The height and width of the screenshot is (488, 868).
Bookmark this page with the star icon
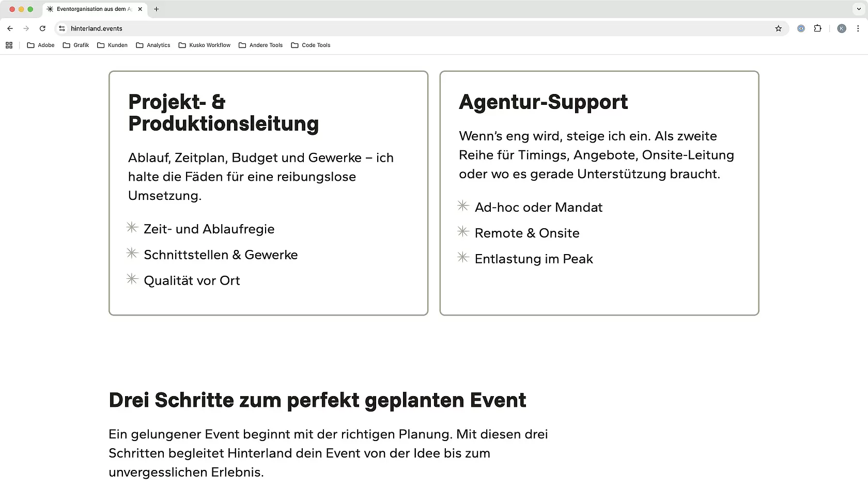tap(778, 28)
